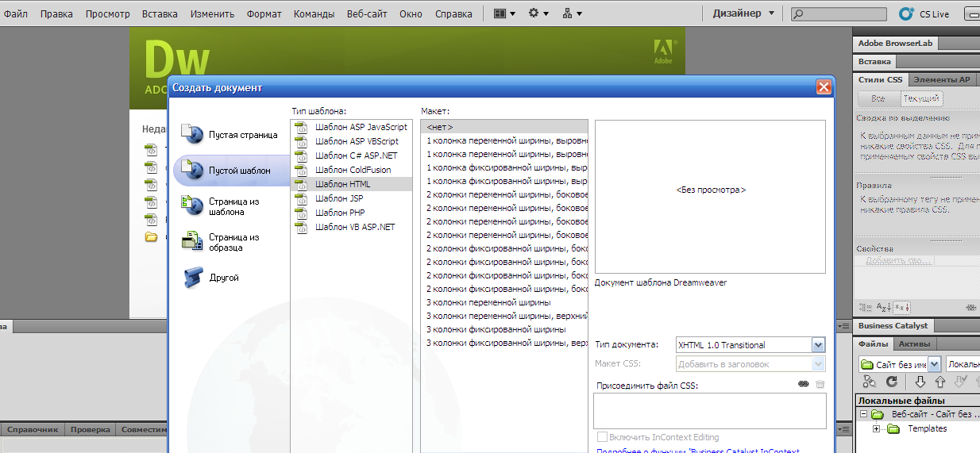Choose Шаблон C# ASP.NET template type
Screen dimensions: 980x453
[352, 155]
